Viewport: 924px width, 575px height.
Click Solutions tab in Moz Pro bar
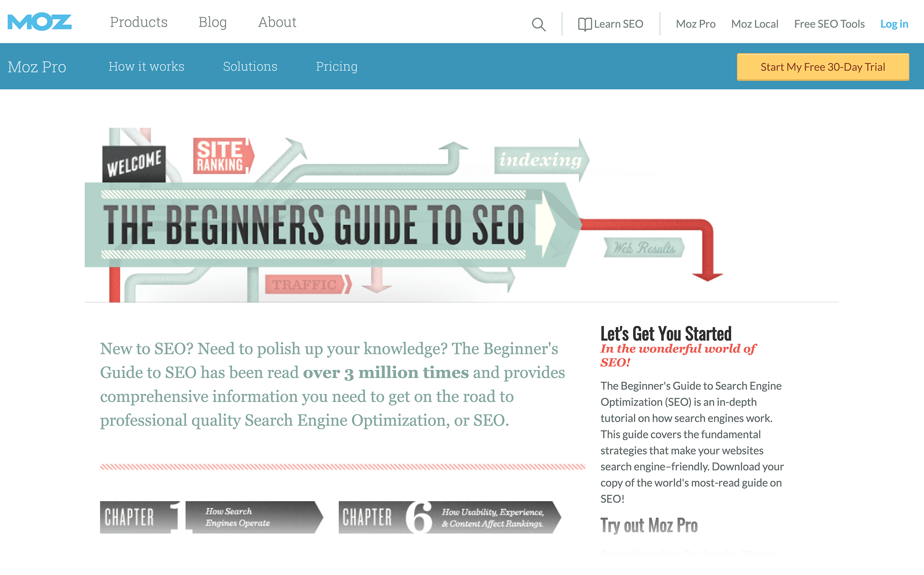[x=250, y=66]
